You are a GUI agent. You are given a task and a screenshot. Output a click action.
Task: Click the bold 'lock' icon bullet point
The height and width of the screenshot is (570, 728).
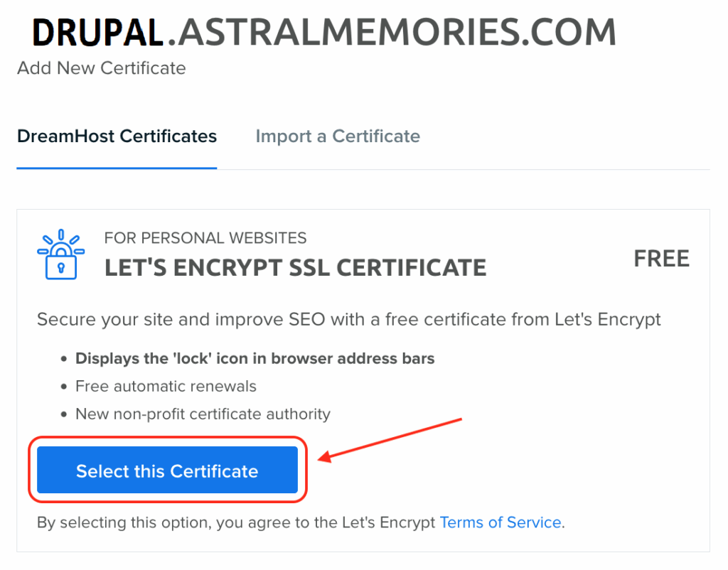tap(255, 358)
